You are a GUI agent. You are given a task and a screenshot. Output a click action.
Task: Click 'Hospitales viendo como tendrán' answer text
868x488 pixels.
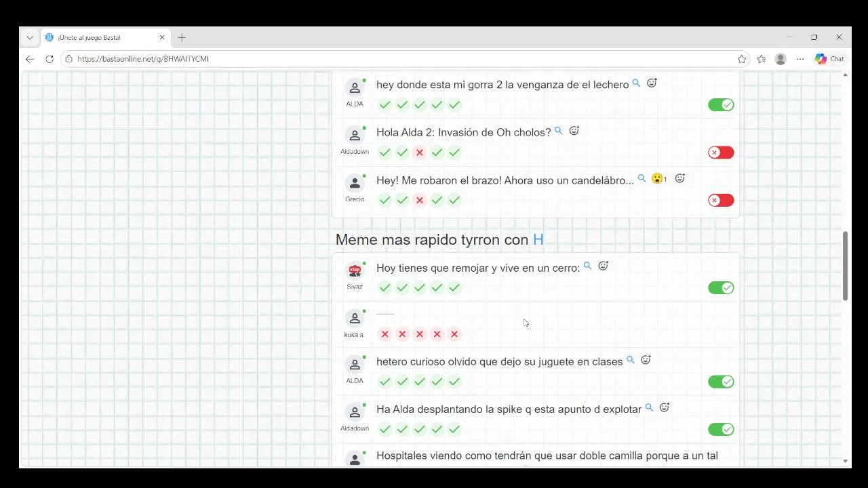tap(547, 455)
